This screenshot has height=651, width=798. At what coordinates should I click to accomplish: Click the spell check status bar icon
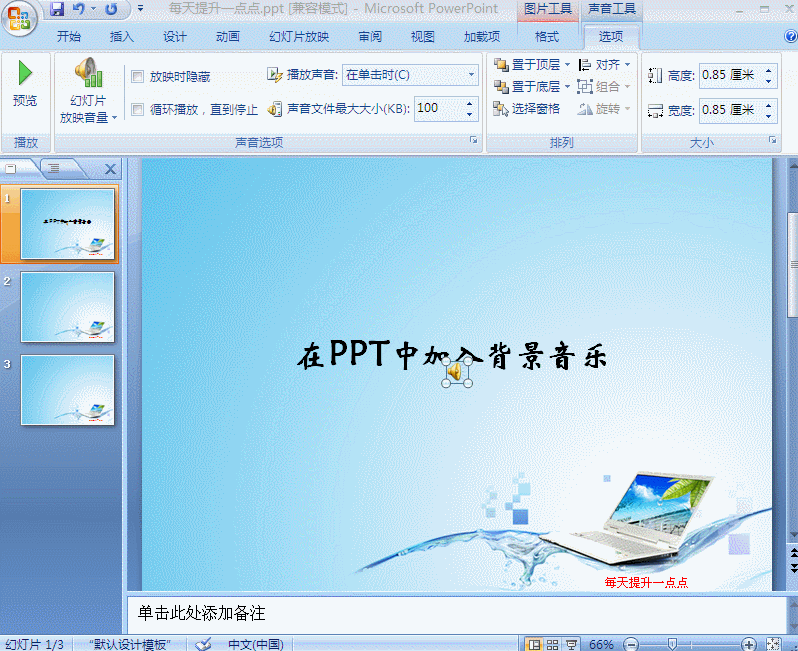(x=204, y=644)
